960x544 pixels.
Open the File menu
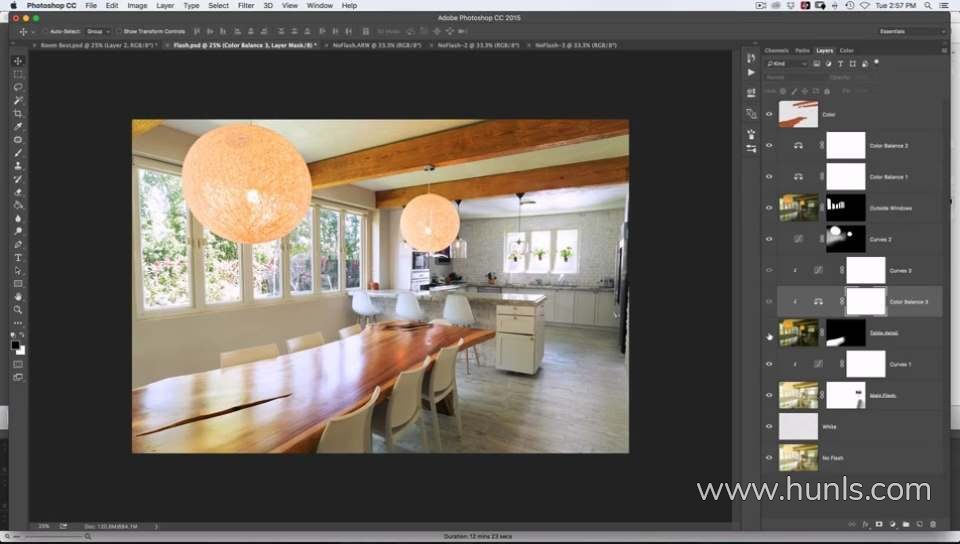tap(91, 6)
